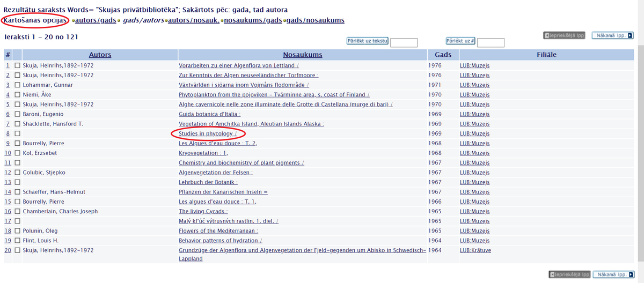
Task: Toggle checkbox for Polunin, Oleg record
Action: click(x=17, y=231)
